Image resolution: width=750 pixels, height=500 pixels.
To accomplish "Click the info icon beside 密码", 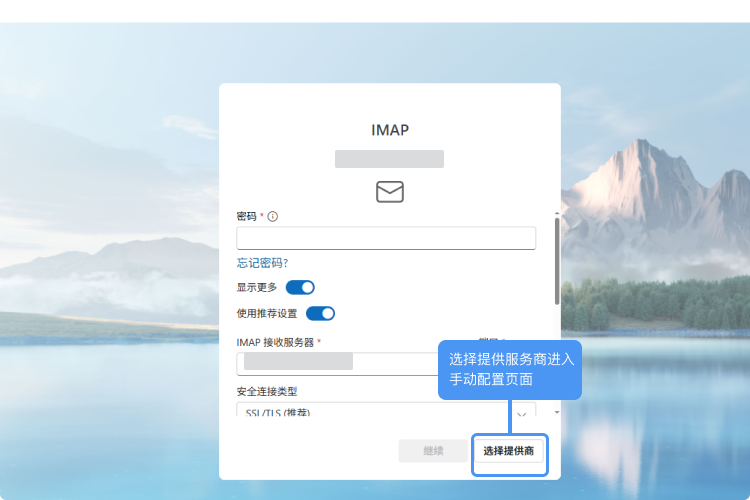I will tap(272, 216).
